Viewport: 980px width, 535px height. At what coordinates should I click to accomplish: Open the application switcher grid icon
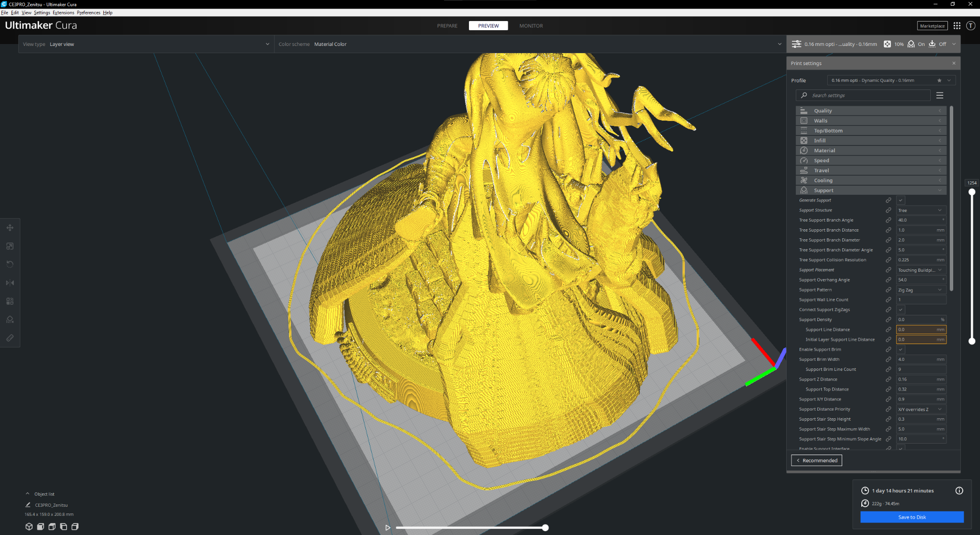click(957, 26)
